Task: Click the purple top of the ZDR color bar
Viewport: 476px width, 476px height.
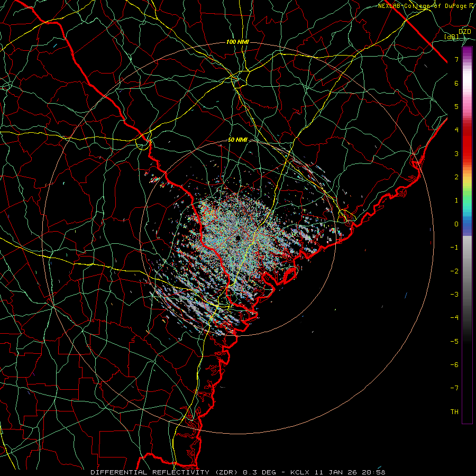Action: pyautogui.click(x=467, y=52)
